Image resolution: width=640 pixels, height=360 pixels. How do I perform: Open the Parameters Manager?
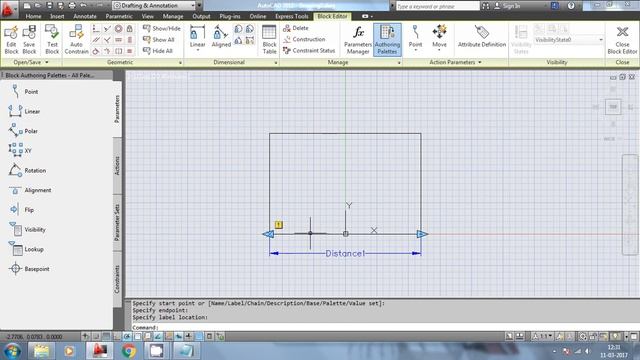coord(358,39)
